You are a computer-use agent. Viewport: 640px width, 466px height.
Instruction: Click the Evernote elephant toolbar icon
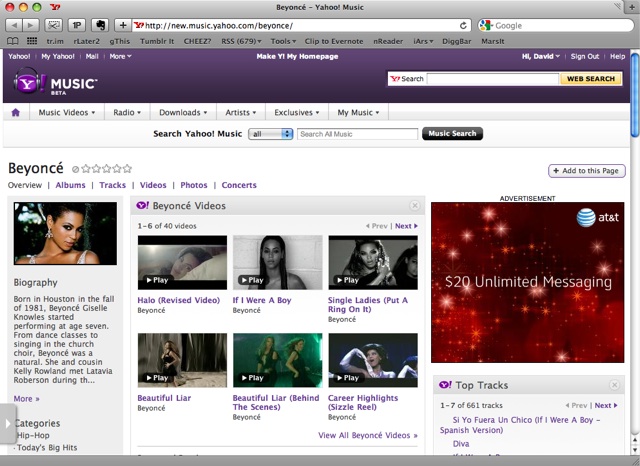(x=100, y=25)
